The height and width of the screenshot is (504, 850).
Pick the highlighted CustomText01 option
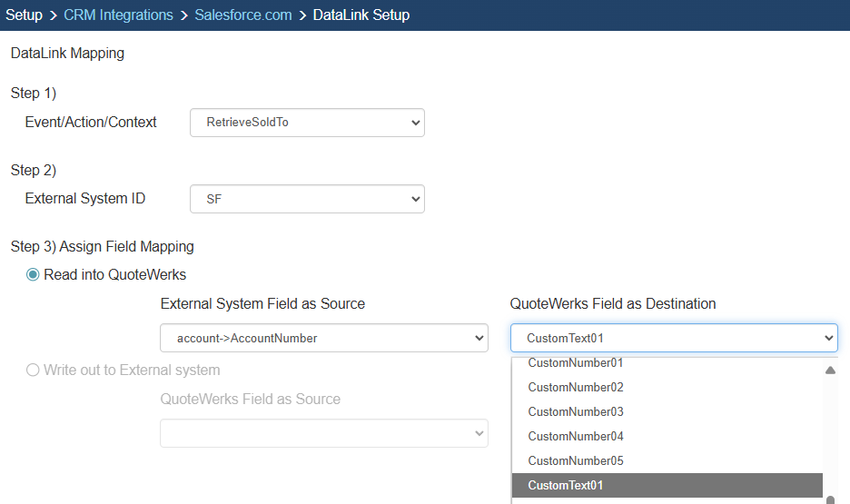click(x=566, y=485)
